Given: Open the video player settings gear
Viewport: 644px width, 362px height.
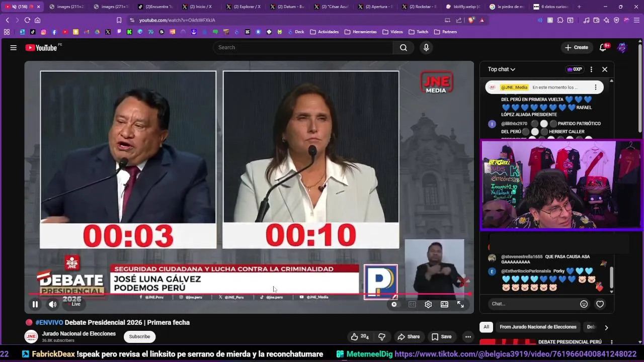Looking at the screenshot, I should (x=428, y=304).
